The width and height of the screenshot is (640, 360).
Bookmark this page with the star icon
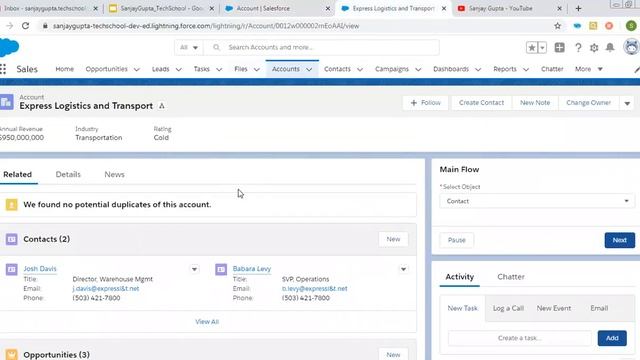click(558, 26)
